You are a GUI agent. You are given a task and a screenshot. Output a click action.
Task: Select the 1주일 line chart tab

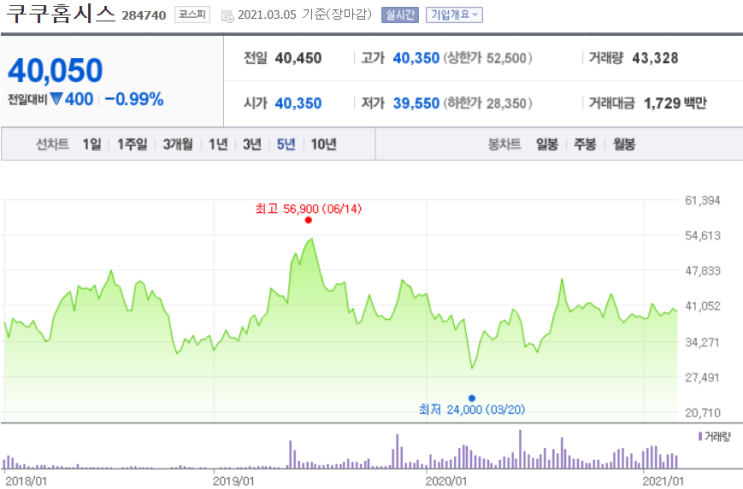tap(132, 144)
